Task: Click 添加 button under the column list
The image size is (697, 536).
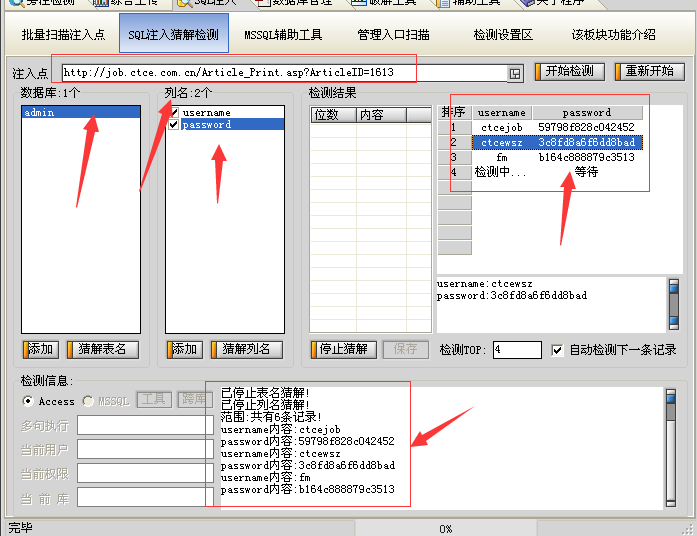Action: pos(184,349)
